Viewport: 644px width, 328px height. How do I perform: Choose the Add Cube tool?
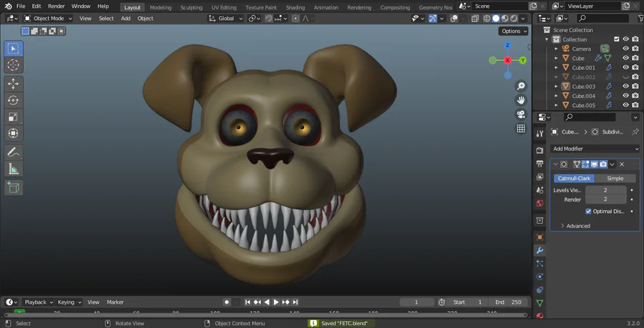tap(14, 188)
